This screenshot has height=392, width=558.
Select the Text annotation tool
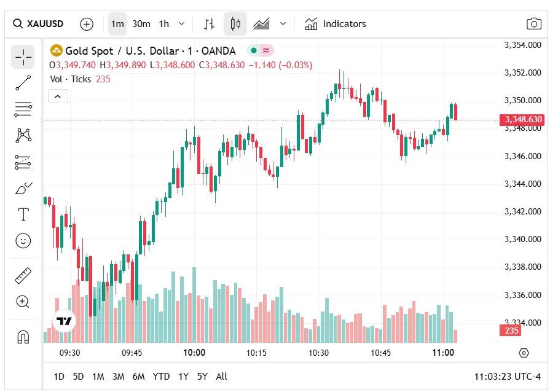(x=23, y=214)
